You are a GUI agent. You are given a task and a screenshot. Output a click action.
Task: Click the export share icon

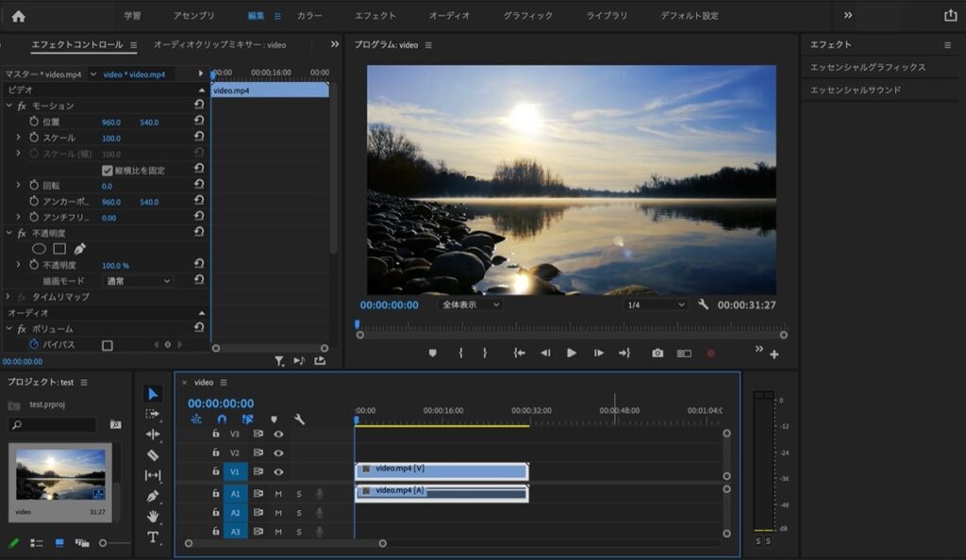pyautogui.click(x=951, y=15)
